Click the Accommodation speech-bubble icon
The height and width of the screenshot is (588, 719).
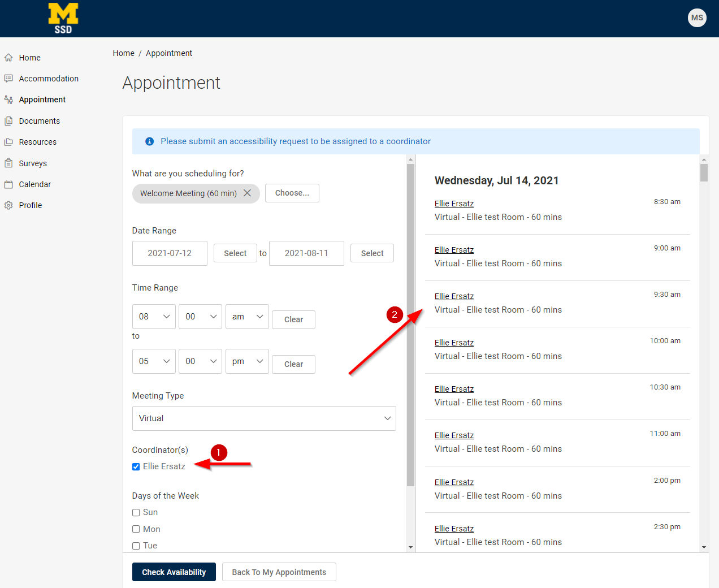click(x=9, y=78)
